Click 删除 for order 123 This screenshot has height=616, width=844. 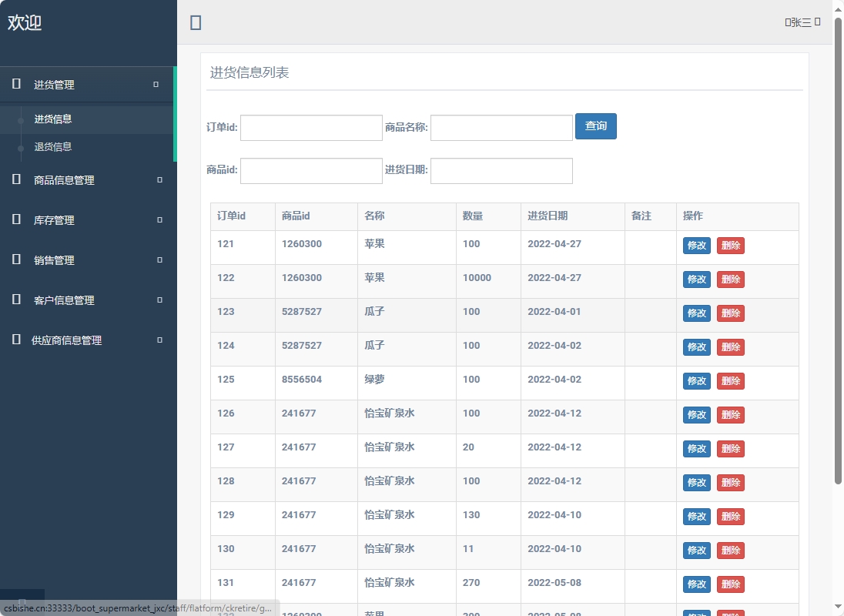tap(729, 313)
